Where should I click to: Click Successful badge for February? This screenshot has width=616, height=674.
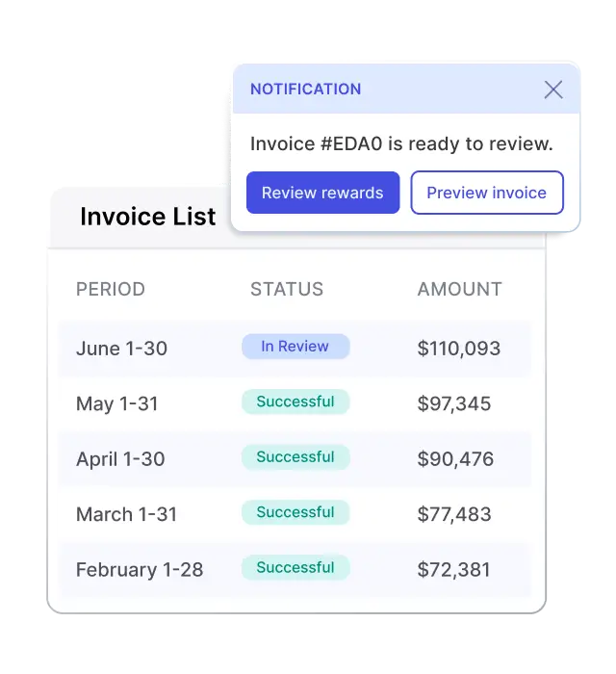click(x=295, y=567)
